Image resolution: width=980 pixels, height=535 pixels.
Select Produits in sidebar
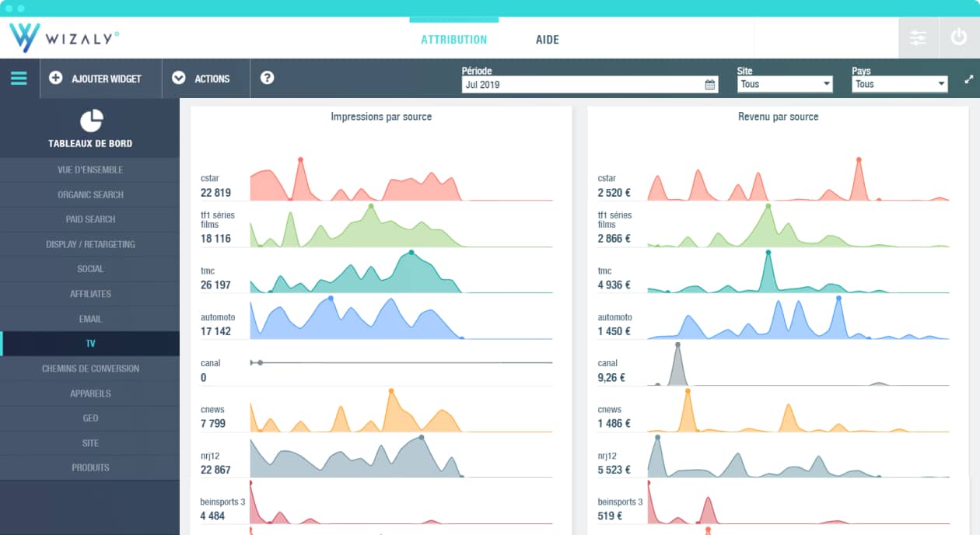click(90, 468)
